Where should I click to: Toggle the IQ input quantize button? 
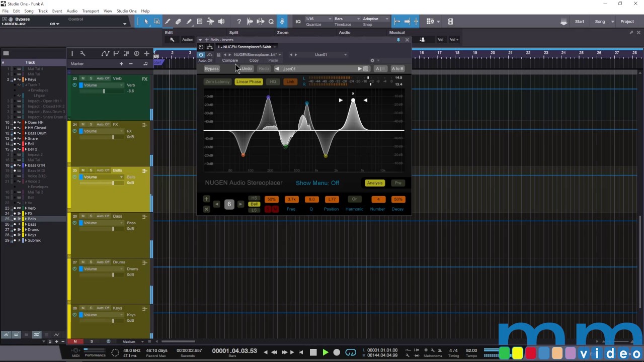(298, 22)
